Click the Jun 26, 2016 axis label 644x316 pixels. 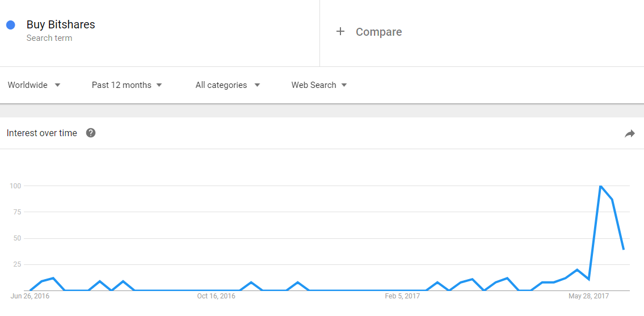point(30,296)
